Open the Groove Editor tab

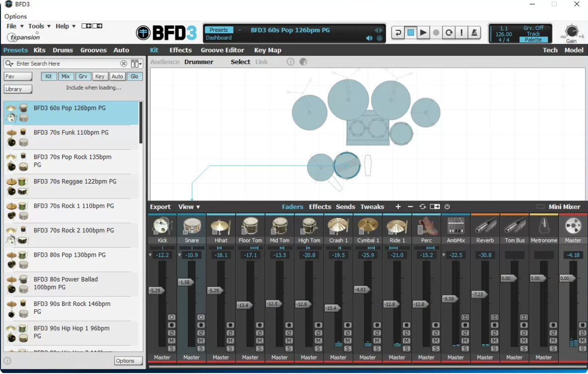coord(222,50)
